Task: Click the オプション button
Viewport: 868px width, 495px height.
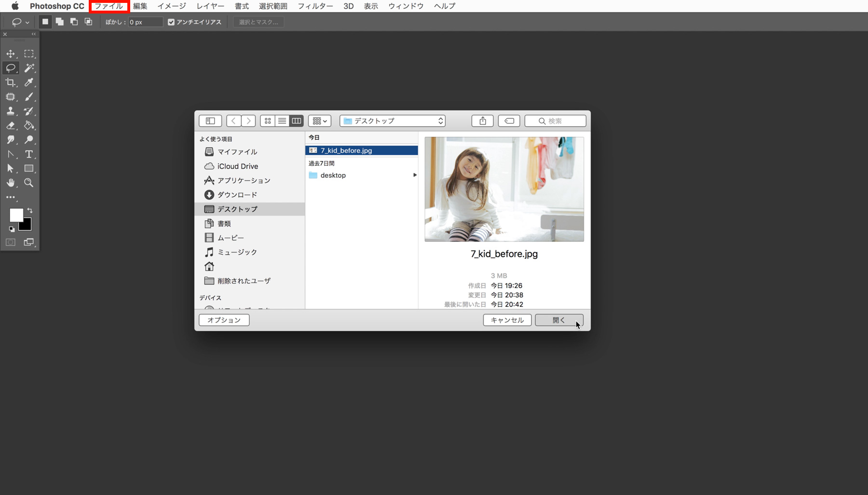Action: tap(224, 320)
